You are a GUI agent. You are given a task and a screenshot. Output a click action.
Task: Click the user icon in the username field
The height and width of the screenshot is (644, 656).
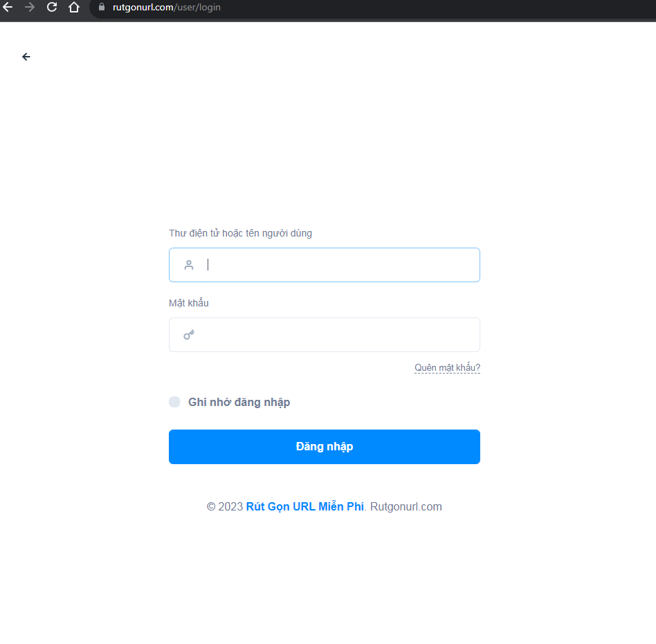click(189, 265)
